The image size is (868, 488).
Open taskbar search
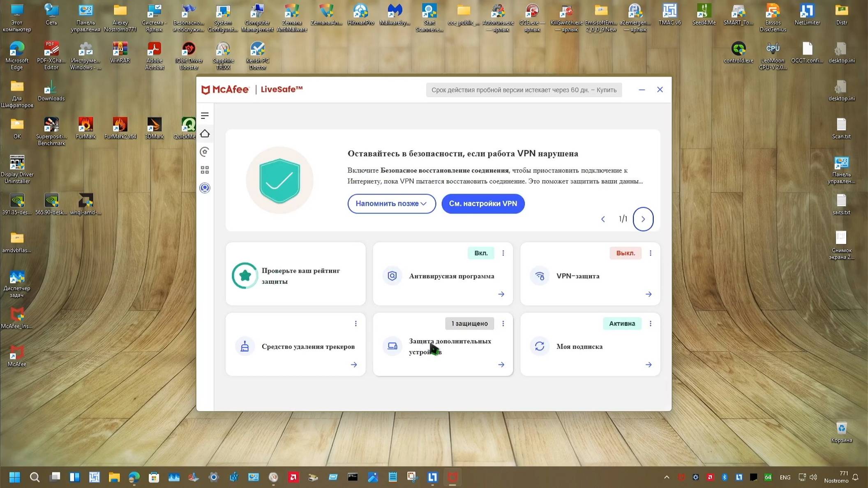tap(35, 477)
